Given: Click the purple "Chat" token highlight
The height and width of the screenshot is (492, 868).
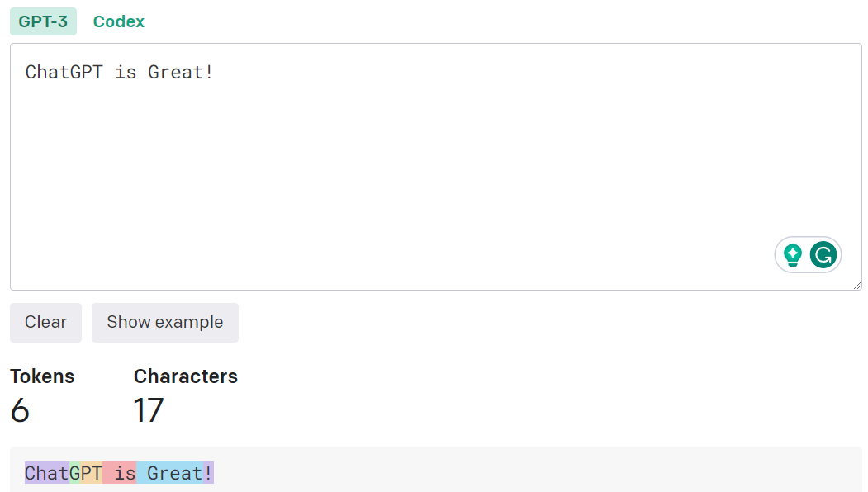Looking at the screenshot, I should coord(46,473).
